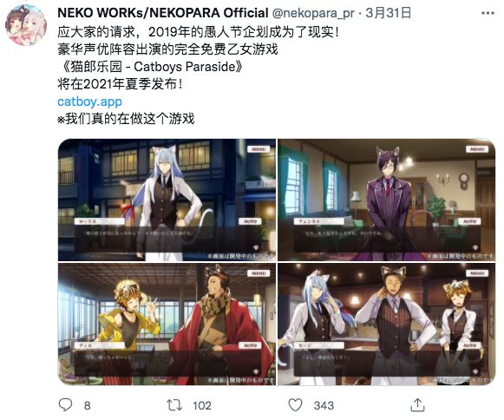Click AUTO button in bottom-right game image

[469, 345]
